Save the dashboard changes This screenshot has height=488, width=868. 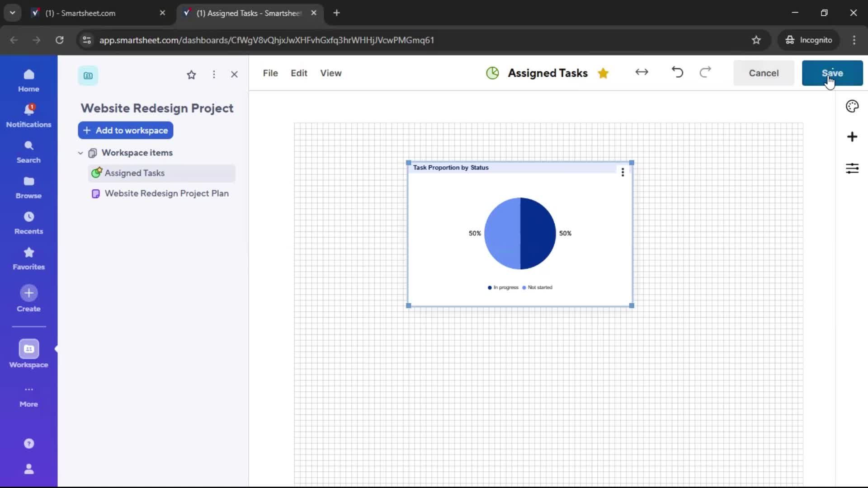[x=832, y=73]
